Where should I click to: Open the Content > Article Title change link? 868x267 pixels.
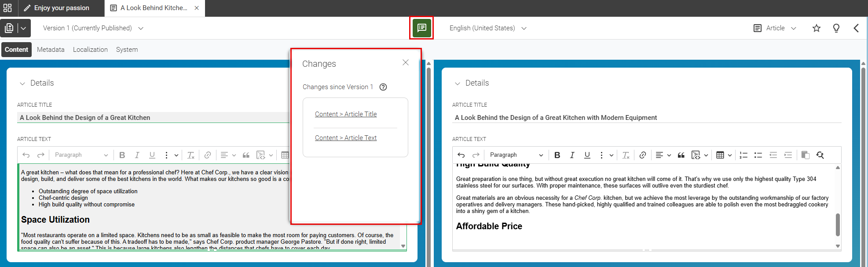point(346,114)
